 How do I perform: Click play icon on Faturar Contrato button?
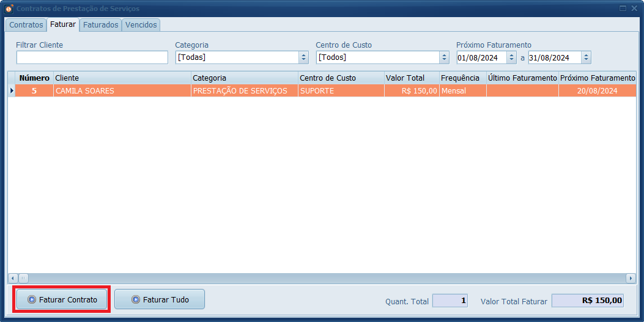pos(31,300)
